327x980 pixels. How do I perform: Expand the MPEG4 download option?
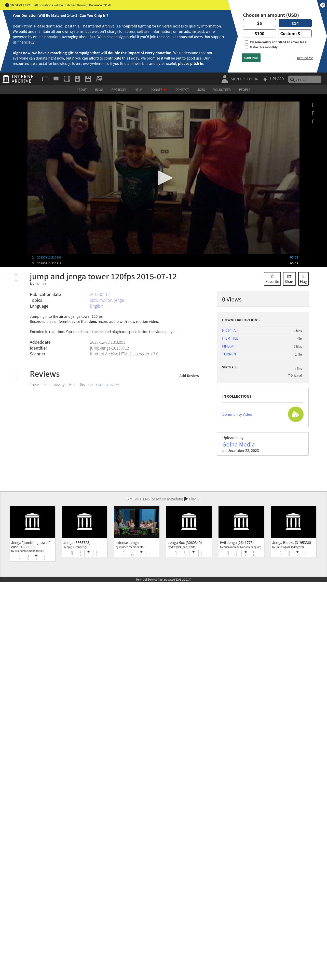228,346
